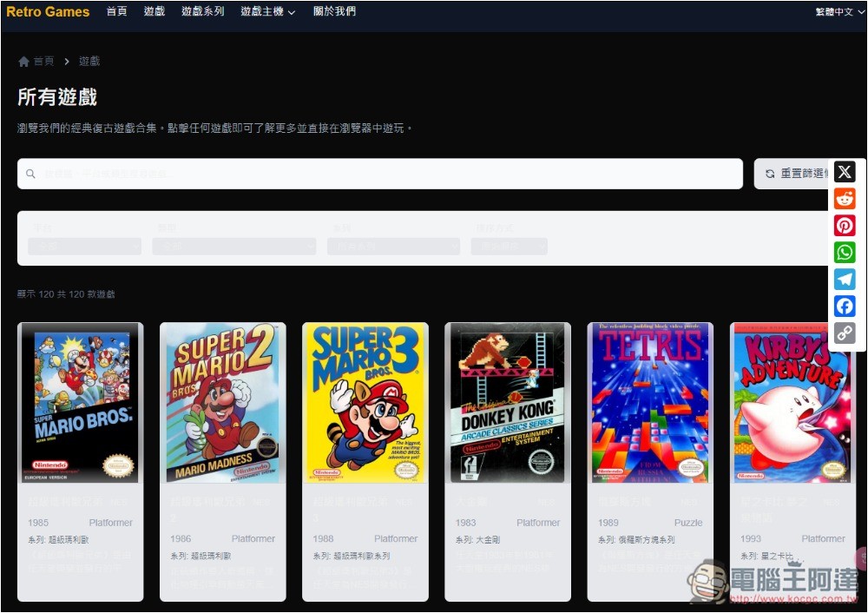Viewport: 868px width, 613px height.
Task: Open the 關於我們 menu item
Action: coord(334,11)
